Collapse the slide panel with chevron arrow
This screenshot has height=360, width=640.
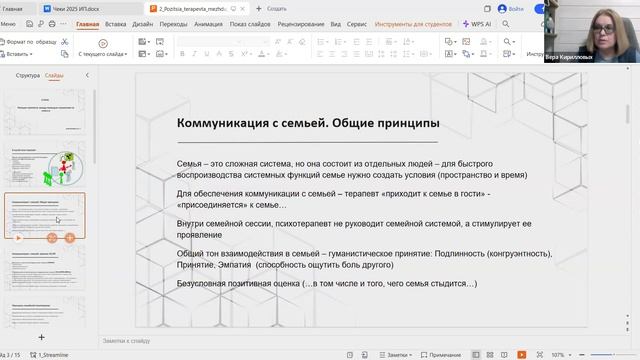[87, 75]
